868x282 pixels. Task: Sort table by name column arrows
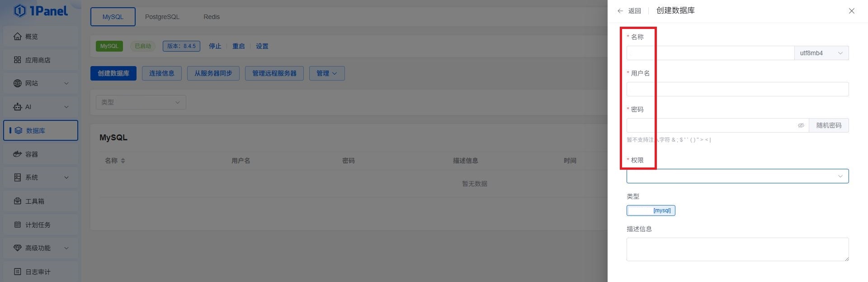click(123, 161)
